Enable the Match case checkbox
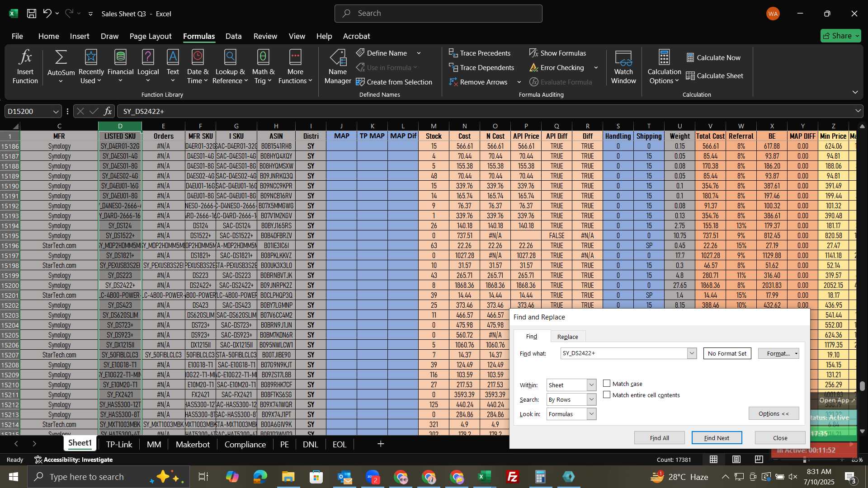 coord(607,384)
